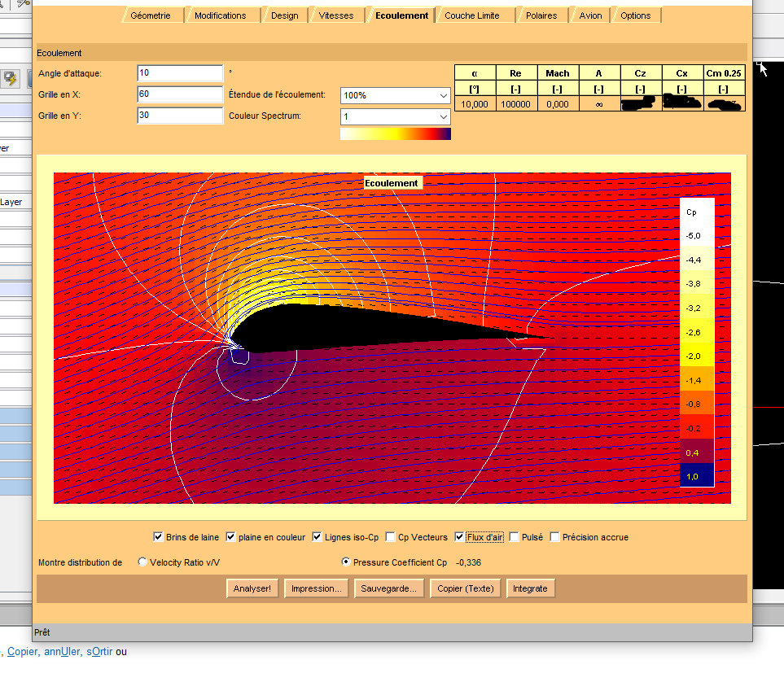Click the Cz column header
The height and width of the screenshot is (682, 784).
(641, 73)
